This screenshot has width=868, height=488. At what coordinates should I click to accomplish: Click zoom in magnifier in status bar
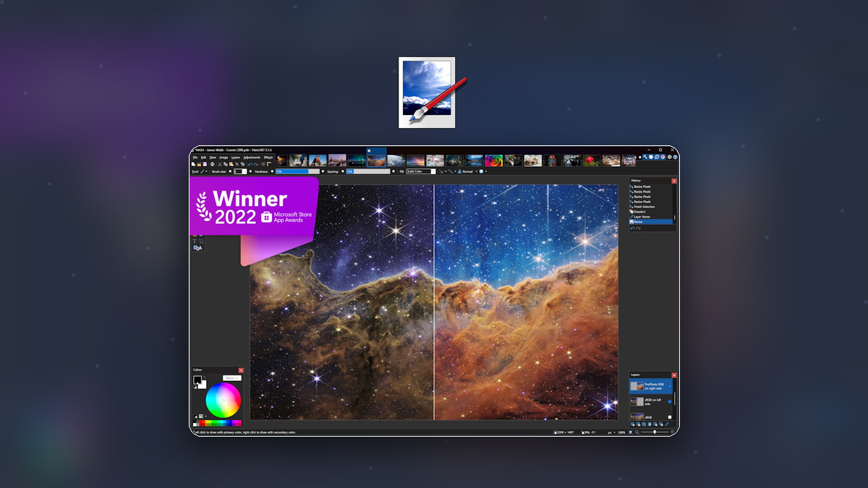673,432
